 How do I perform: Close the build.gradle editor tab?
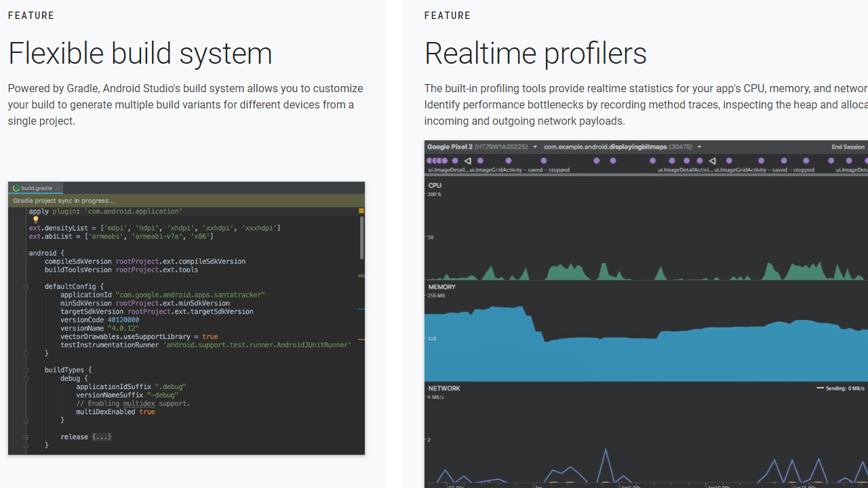point(58,188)
